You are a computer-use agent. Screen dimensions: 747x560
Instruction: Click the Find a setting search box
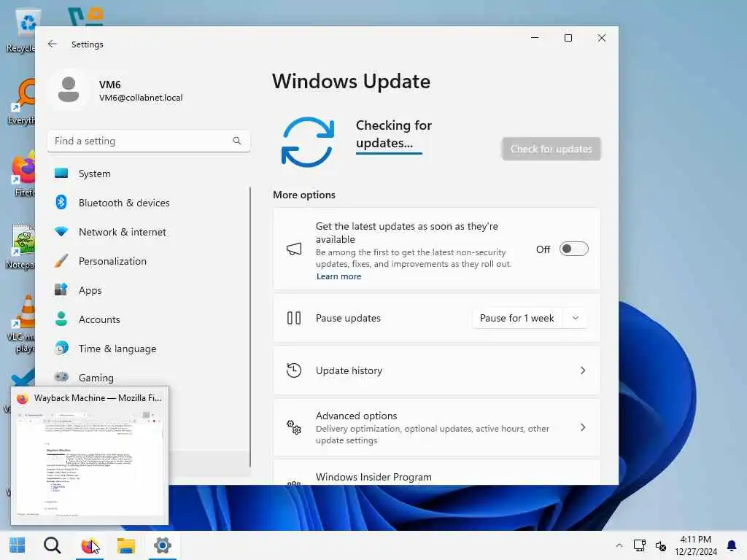149,141
